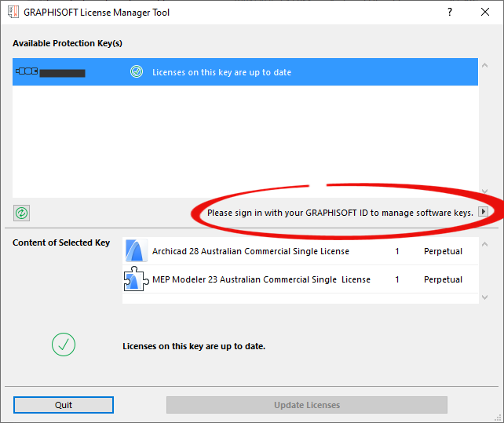This screenshot has width=504, height=423.
Task: Click the refresh protection keys icon
Action: pos(21,213)
